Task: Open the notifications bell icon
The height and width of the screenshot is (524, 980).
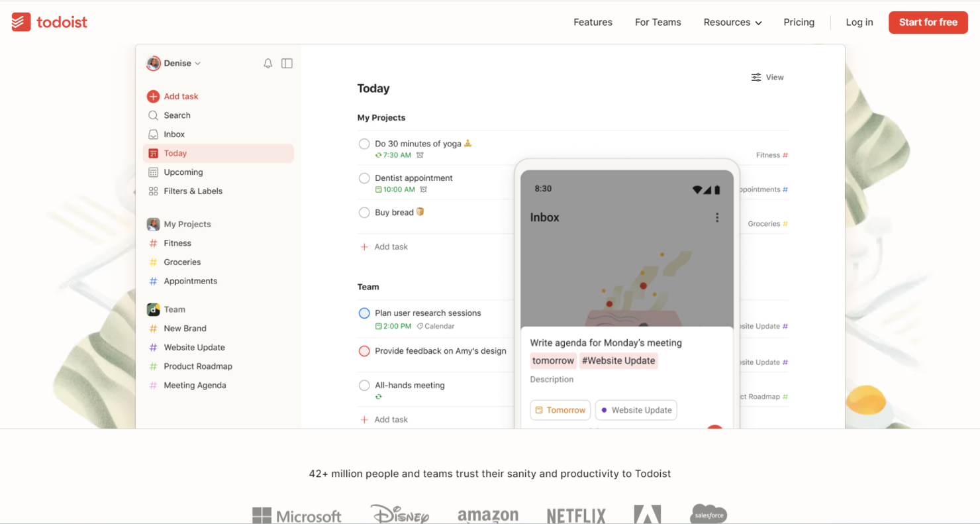Action: [x=268, y=64]
